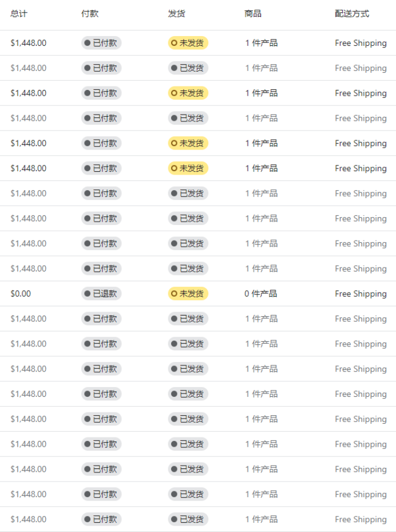Viewport: 396px width, 532px height.
Task: Click the 未发货 badge in the third order row
Action: click(x=188, y=93)
